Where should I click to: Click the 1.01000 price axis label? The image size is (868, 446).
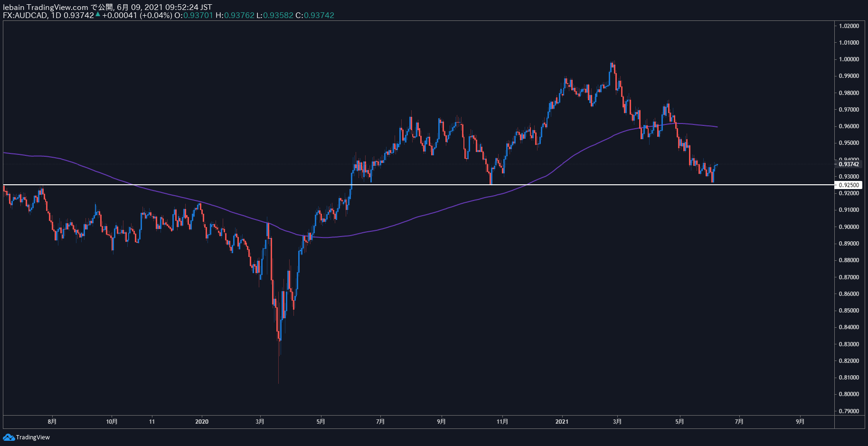point(849,43)
